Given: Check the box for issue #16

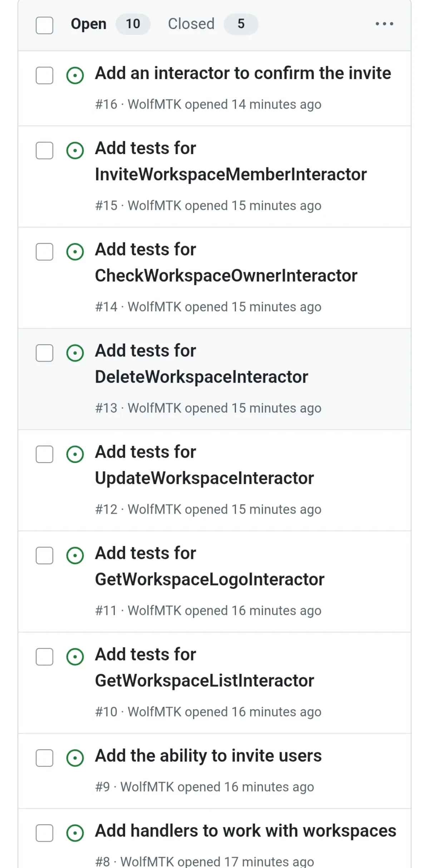Looking at the screenshot, I should point(44,75).
